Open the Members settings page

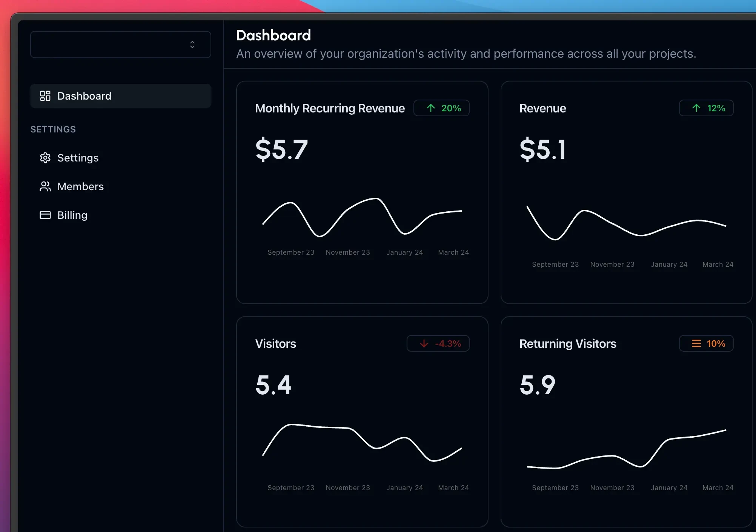(81, 186)
